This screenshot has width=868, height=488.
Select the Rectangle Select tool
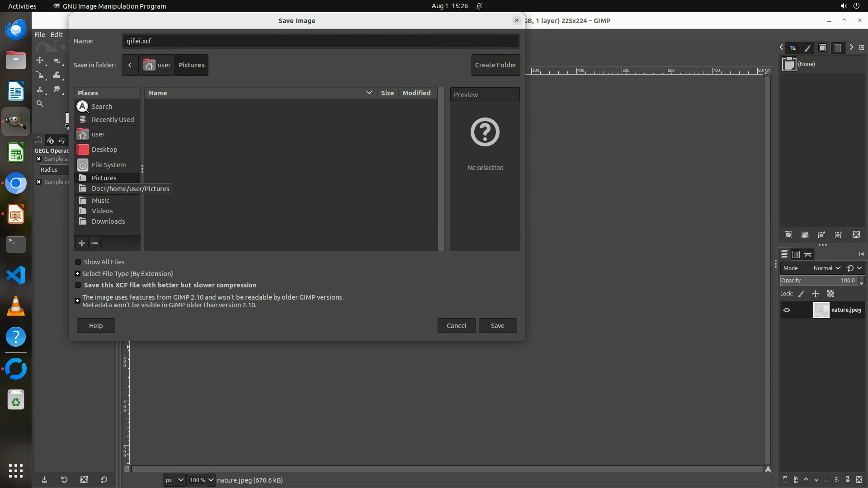pos(57,60)
